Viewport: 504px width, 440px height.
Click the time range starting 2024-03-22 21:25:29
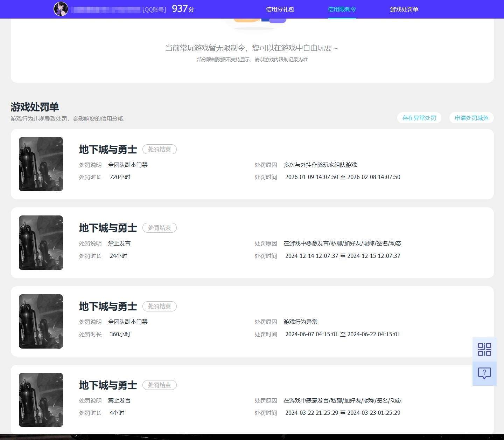(343, 413)
